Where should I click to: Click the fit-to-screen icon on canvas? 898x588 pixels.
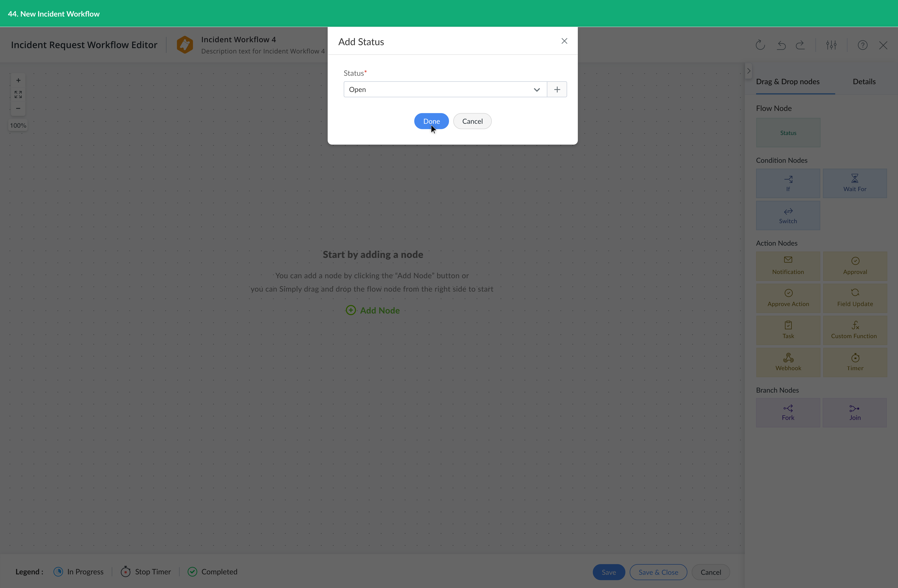tap(18, 94)
